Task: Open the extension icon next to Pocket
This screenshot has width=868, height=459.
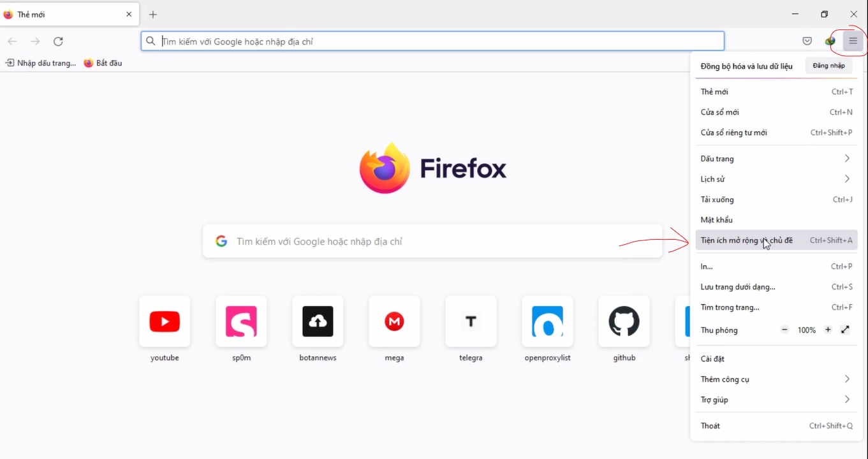Action: (830, 41)
